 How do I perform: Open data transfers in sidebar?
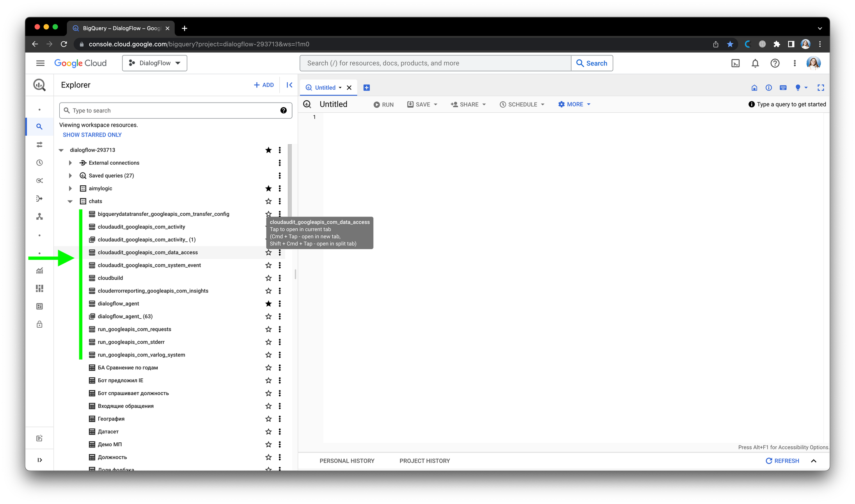39,145
